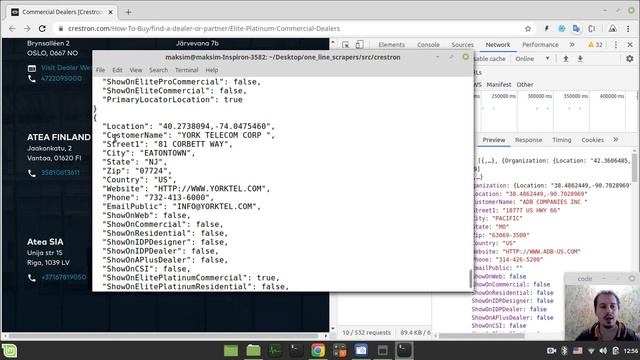The height and width of the screenshot is (360, 640).
Task: Open the DevTools Performance tab
Action: [540, 44]
